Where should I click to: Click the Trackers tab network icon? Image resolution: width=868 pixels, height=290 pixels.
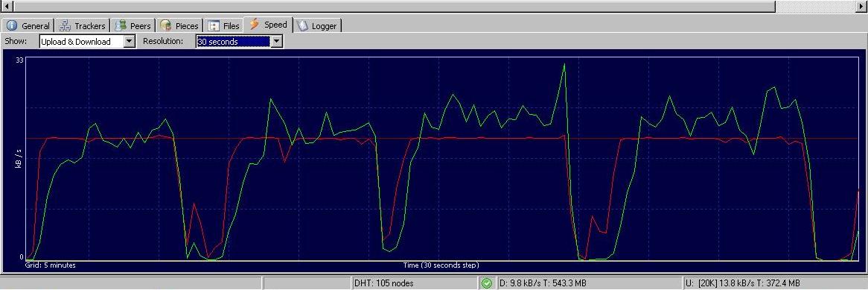[x=65, y=25]
